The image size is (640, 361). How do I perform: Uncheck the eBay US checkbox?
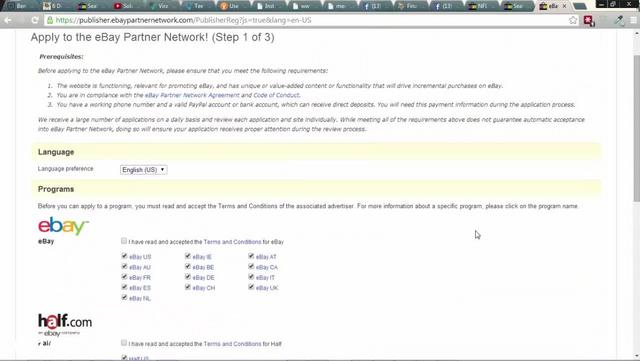pos(124,256)
